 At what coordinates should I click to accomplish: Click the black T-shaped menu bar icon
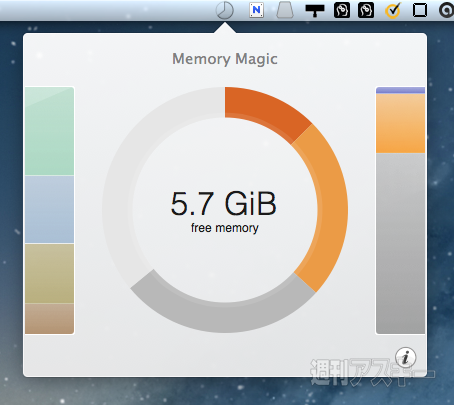[x=315, y=10]
